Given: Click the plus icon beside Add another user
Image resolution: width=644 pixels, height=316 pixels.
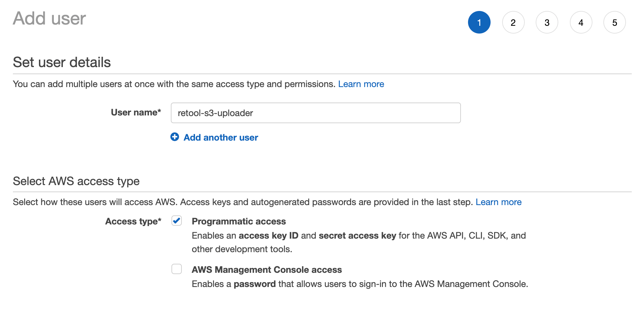Looking at the screenshot, I should [x=175, y=137].
